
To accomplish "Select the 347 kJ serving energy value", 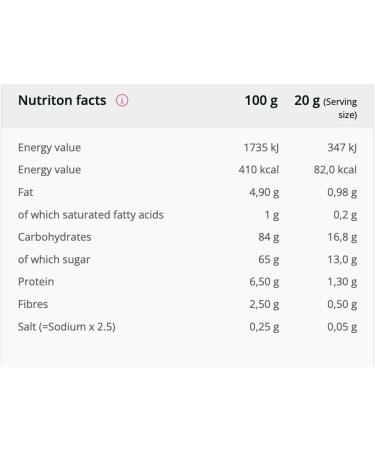I will coord(342,147).
